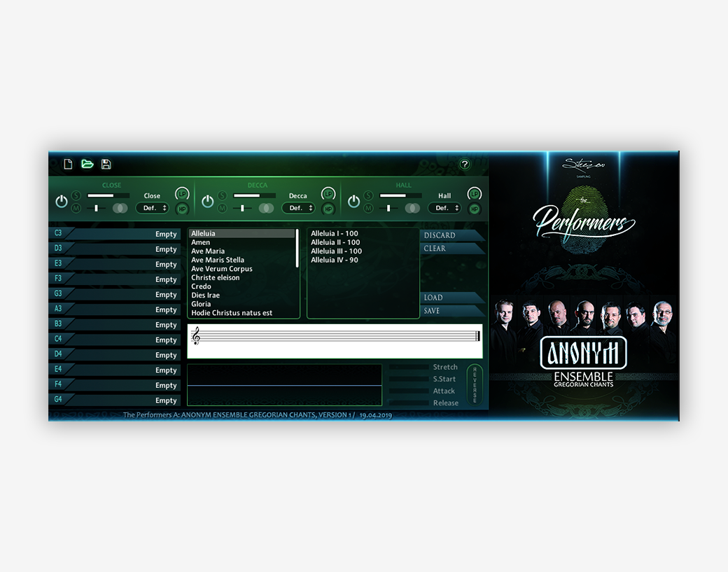Click the Decca mic pan slider
The width and height of the screenshot is (728, 572).
242,208
